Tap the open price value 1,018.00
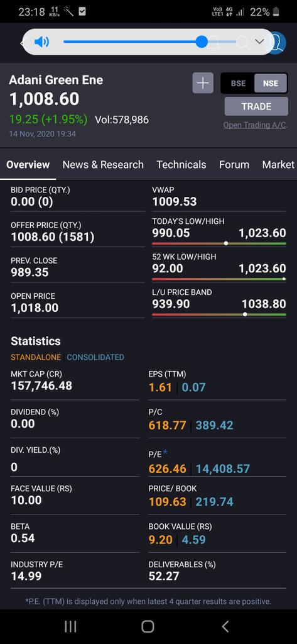 [x=35, y=308]
